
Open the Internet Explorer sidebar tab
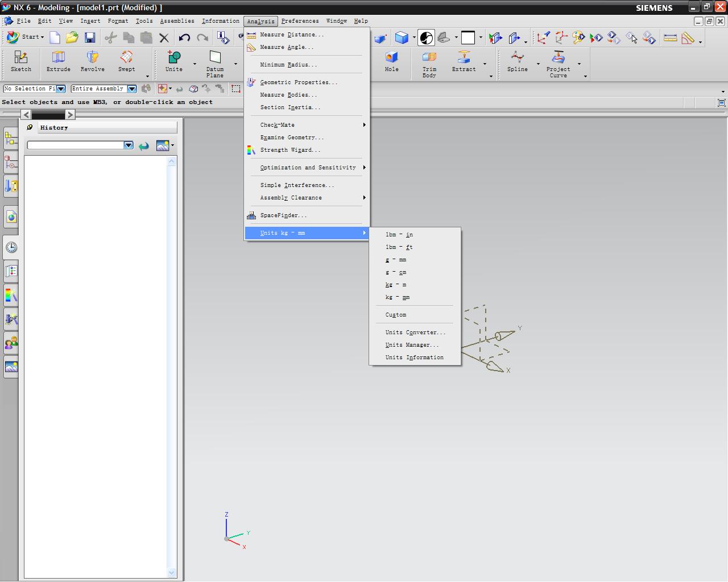[11, 217]
